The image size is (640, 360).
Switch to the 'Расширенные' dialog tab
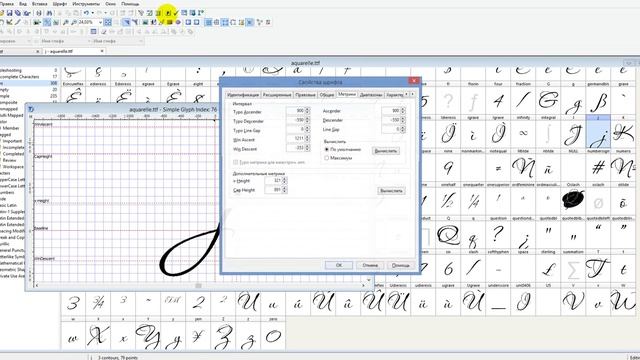277,95
